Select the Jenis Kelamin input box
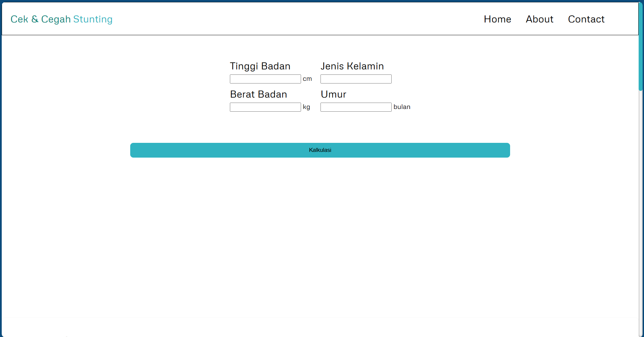The width and height of the screenshot is (644, 337). [x=356, y=79]
